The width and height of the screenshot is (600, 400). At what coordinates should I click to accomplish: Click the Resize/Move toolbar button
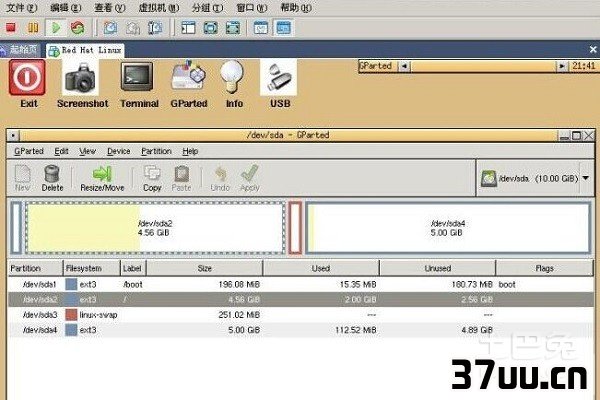pyautogui.click(x=102, y=178)
